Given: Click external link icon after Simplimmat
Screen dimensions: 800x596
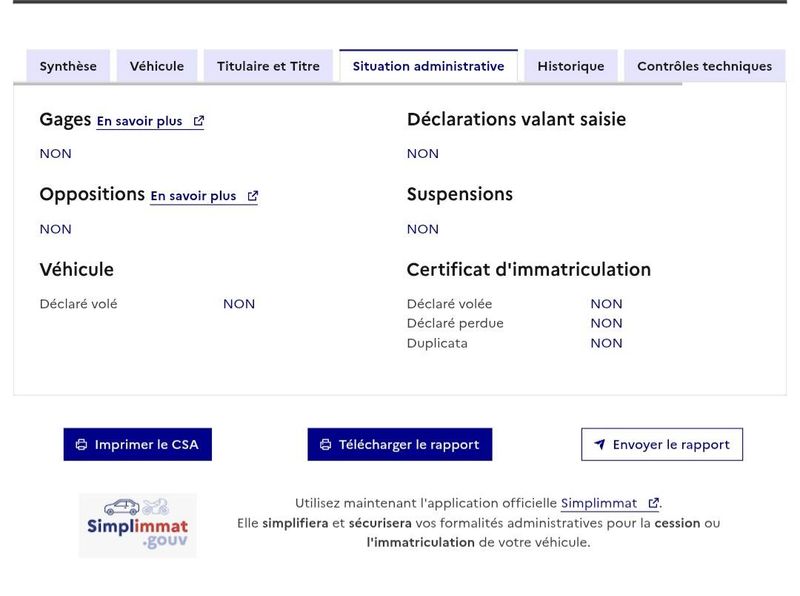Looking at the screenshot, I should pyautogui.click(x=653, y=503).
